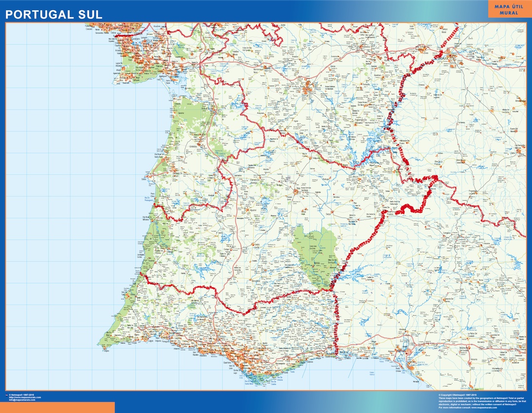The image size is (532, 413).
Task: Click the MAPA ÚTIL MURAL orange badge
Action: click(509, 9)
